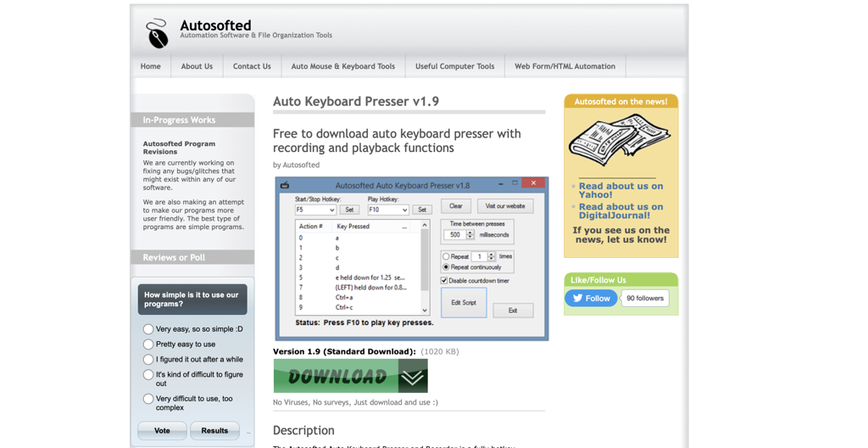Click the 500 time between presses field

[x=455, y=234]
